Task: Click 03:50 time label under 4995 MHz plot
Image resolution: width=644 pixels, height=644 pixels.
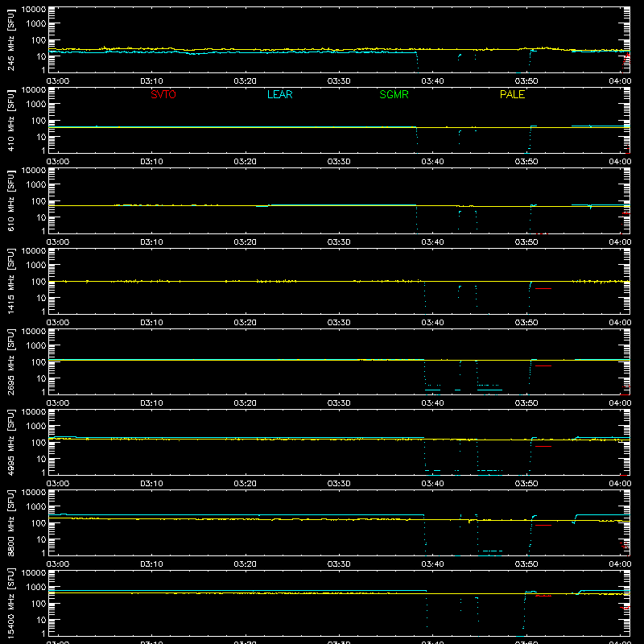Action: (x=526, y=484)
